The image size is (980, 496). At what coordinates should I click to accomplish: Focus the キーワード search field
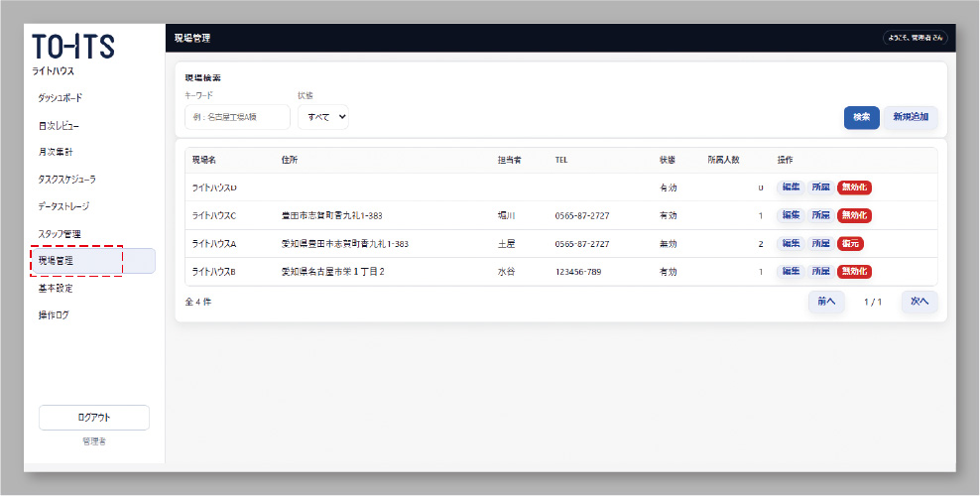tap(237, 117)
